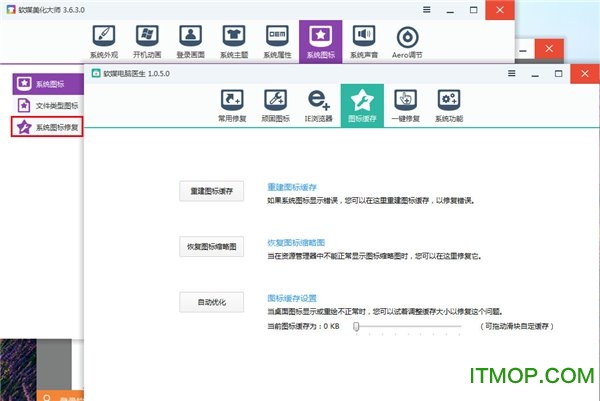Click the 恢复图标缩略图 button
This screenshot has height=401, width=600.
(x=212, y=246)
